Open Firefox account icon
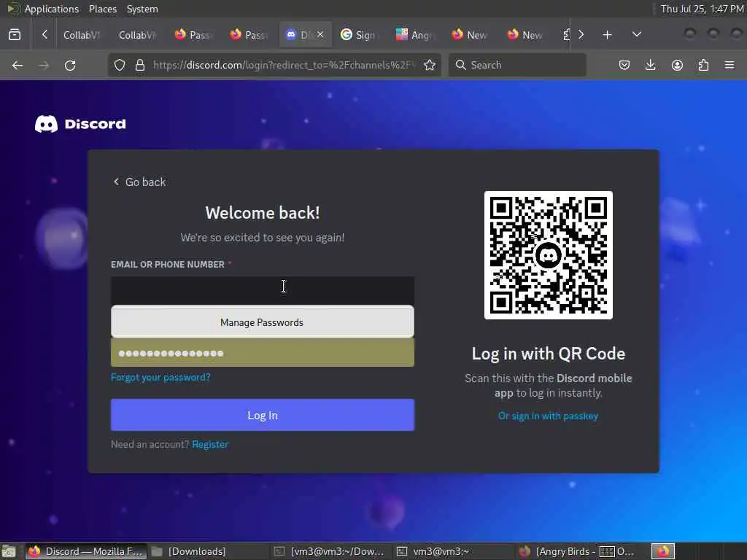 tap(677, 65)
